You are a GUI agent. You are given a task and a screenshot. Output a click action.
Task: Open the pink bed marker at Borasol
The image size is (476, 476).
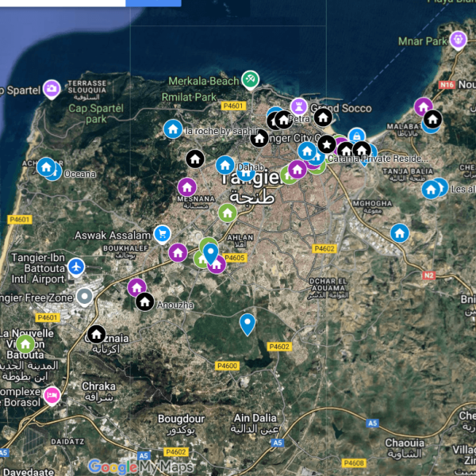(52, 394)
